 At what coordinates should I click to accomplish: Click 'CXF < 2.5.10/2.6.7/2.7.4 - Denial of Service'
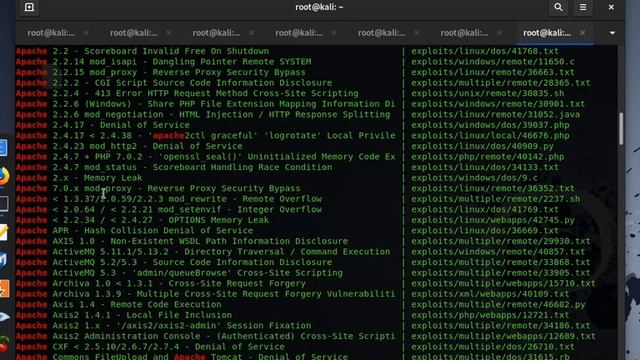169,347
